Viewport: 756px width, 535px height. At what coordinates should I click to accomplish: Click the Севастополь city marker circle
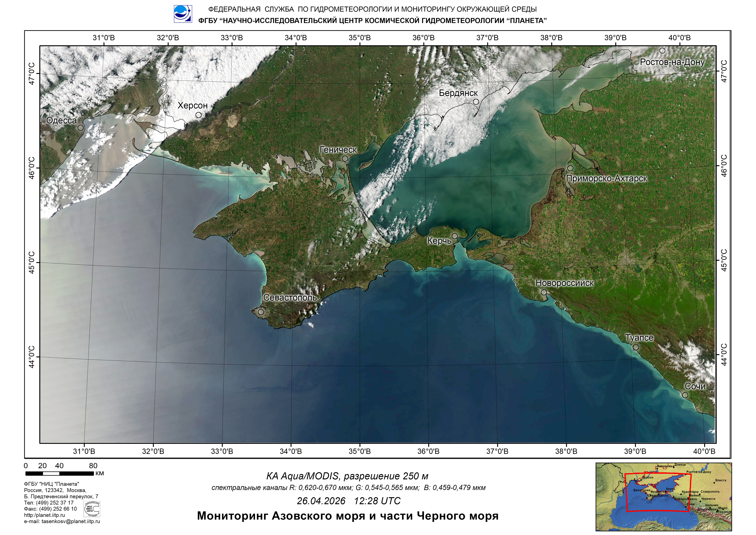tap(261, 312)
